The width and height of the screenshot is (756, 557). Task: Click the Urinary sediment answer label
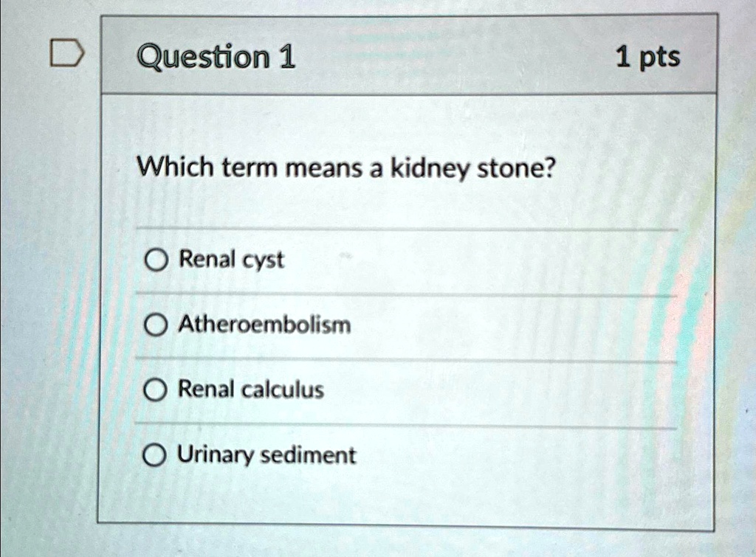(266, 455)
